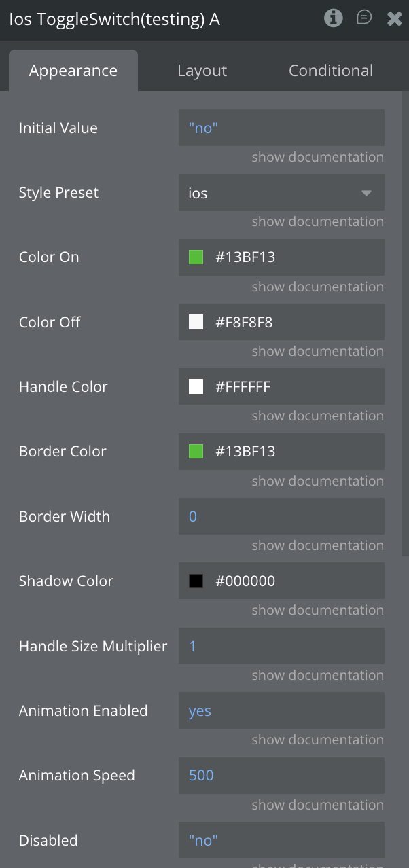Viewport: 409px width, 868px height.
Task: Click the info icon in the header
Action: click(x=333, y=18)
